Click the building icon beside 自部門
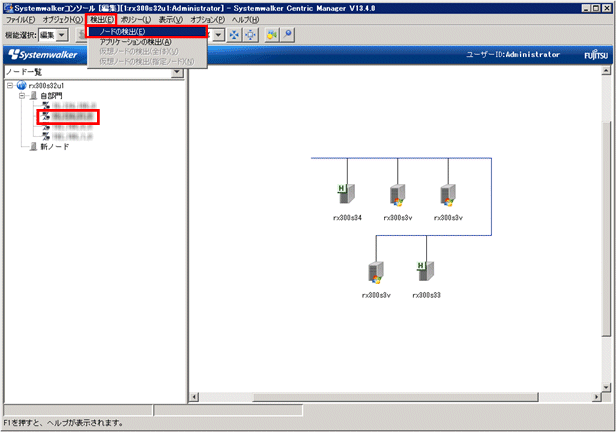This screenshot has width=616, height=432. pos(34,95)
